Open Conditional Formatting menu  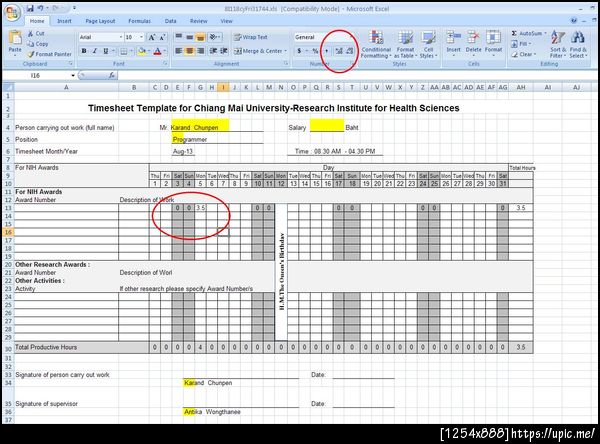point(376,44)
